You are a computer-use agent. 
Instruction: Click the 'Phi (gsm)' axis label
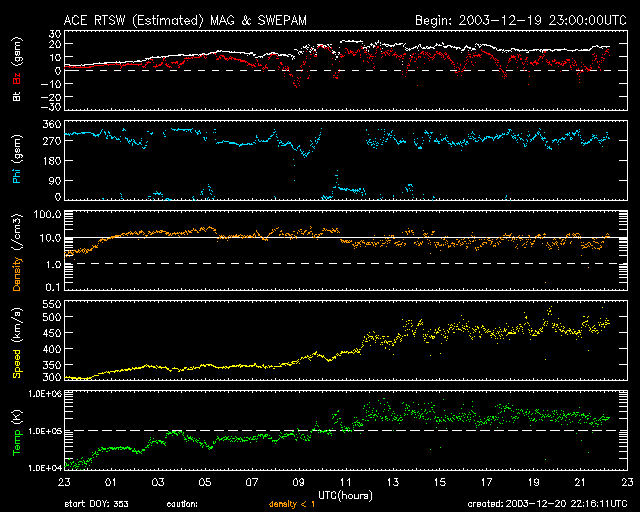coord(17,159)
